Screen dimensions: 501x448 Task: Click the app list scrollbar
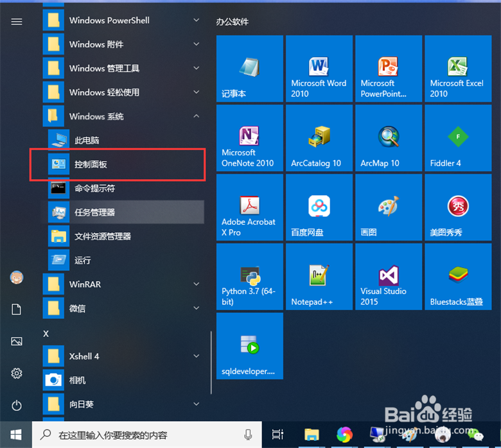211,363
